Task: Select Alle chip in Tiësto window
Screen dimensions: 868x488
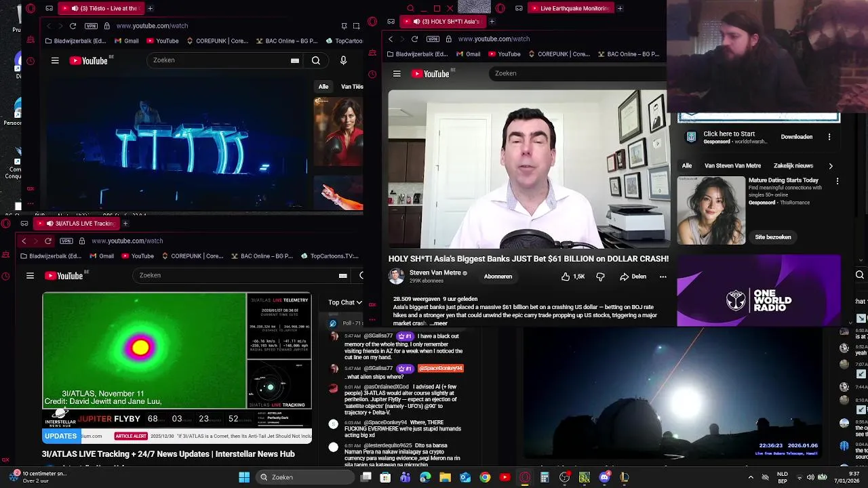Action: tap(323, 87)
